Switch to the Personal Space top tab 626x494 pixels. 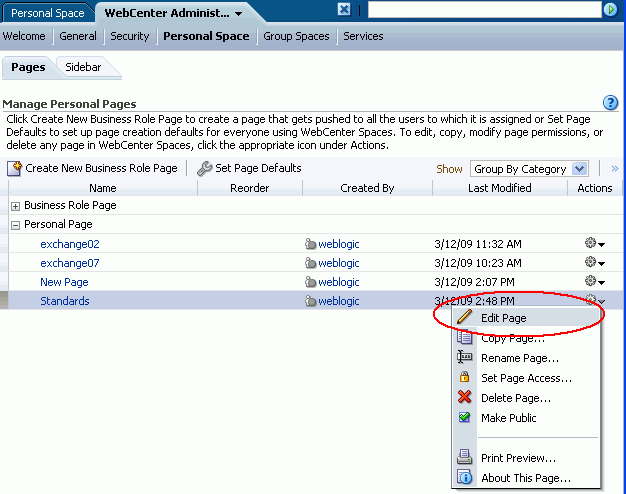pos(48,13)
